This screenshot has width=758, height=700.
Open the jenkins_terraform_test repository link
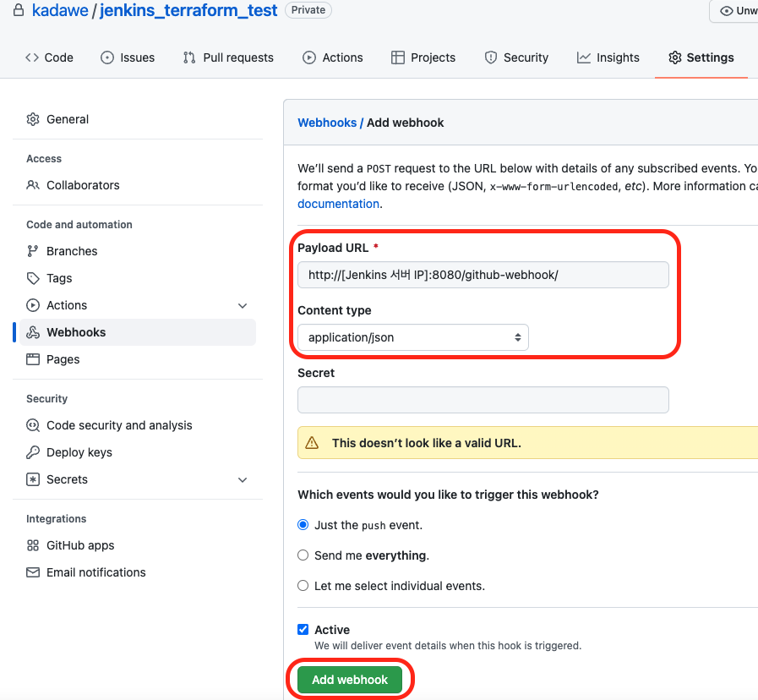point(188,10)
